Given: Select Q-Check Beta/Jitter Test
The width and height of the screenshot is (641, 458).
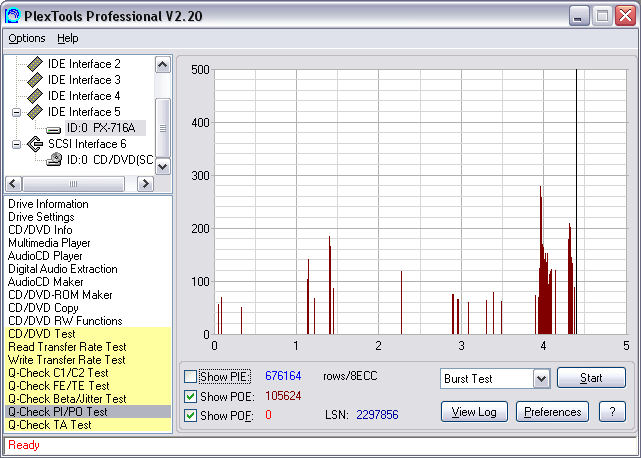Looking at the screenshot, I should 88,399.
